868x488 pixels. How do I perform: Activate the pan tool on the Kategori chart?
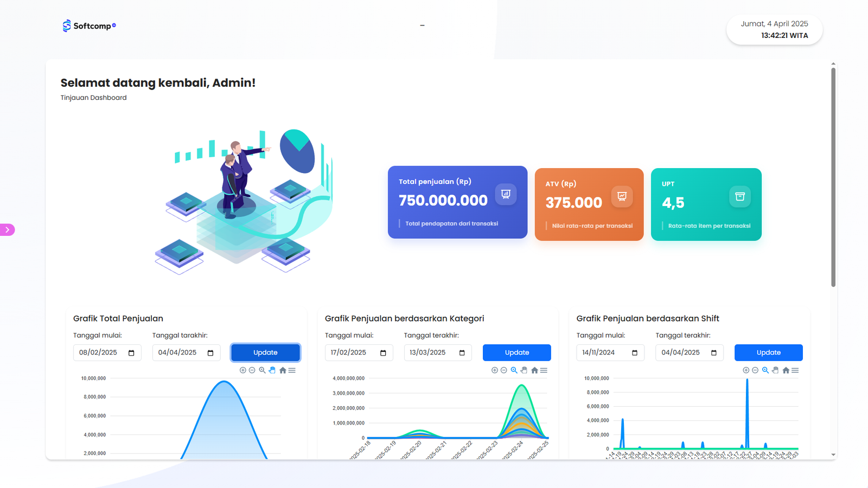click(524, 370)
